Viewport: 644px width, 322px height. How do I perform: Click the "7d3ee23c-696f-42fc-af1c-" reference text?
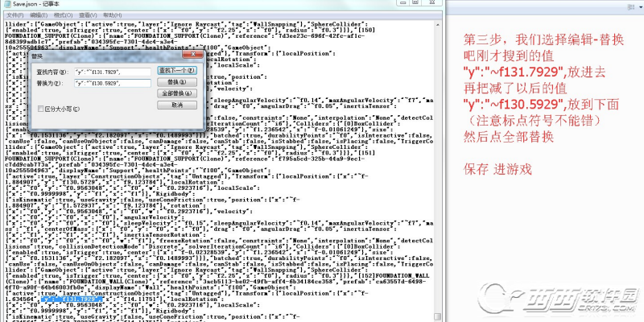click(x=321, y=35)
